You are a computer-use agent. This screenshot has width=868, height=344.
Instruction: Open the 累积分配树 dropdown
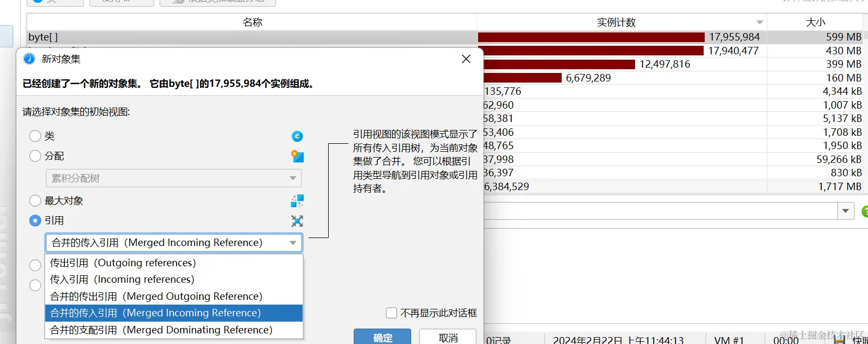coord(174,178)
